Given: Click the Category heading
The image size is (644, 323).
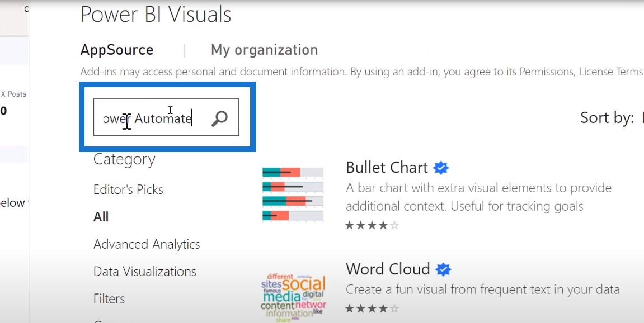Looking at the screenshot, I should point(124,160).
